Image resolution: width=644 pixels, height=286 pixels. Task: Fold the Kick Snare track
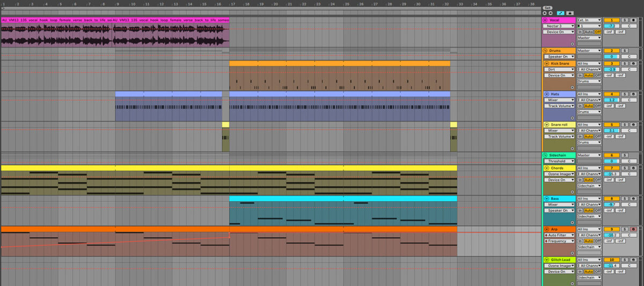[x=547, y=63]
